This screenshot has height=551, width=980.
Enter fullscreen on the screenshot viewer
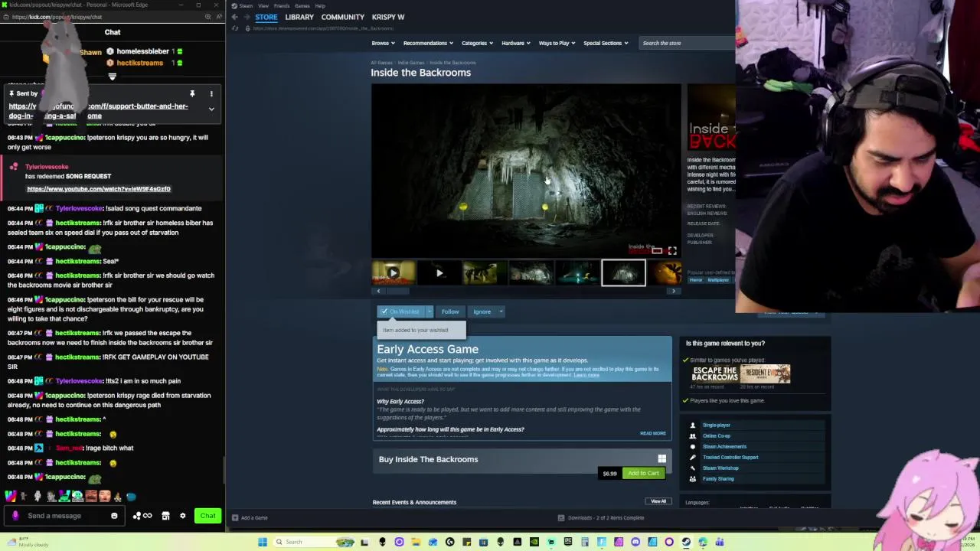click(672, 251)
